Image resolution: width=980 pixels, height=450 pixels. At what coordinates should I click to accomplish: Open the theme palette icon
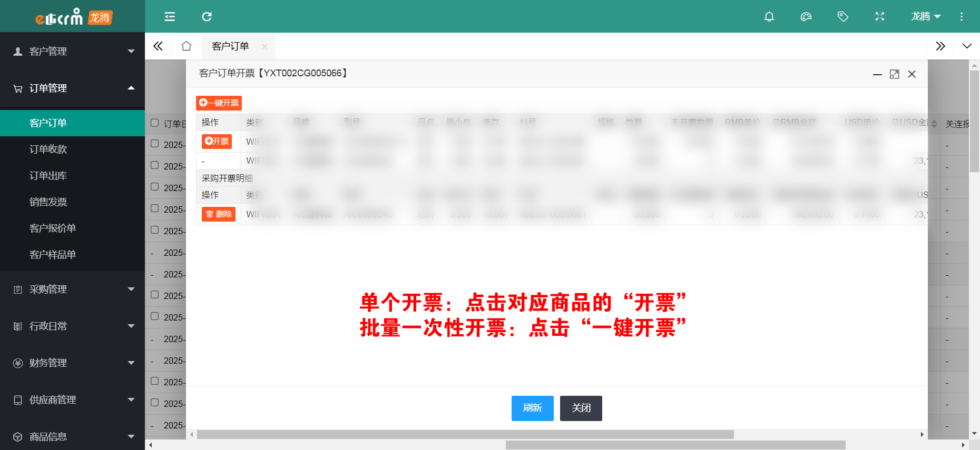(x=806, y=17)
